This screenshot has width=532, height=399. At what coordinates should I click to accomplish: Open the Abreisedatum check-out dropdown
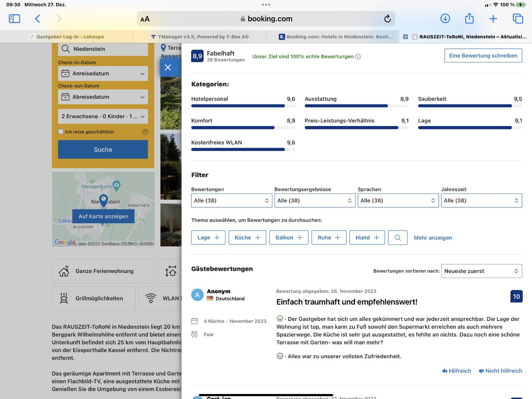(x=103, y=97)
